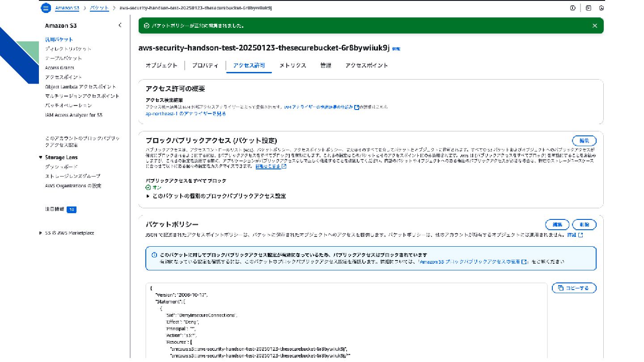Click the DenyInsecureConnections Sid line in policy

tap(201, 315)
